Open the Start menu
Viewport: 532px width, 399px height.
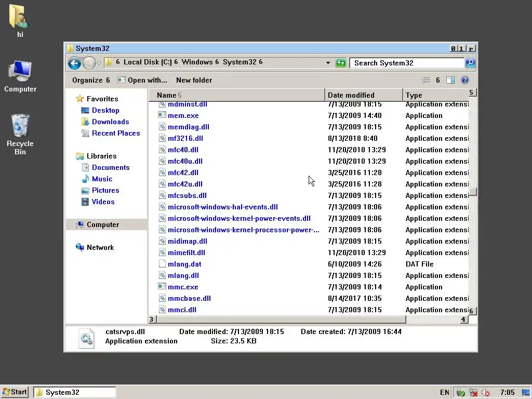point(15,392)
